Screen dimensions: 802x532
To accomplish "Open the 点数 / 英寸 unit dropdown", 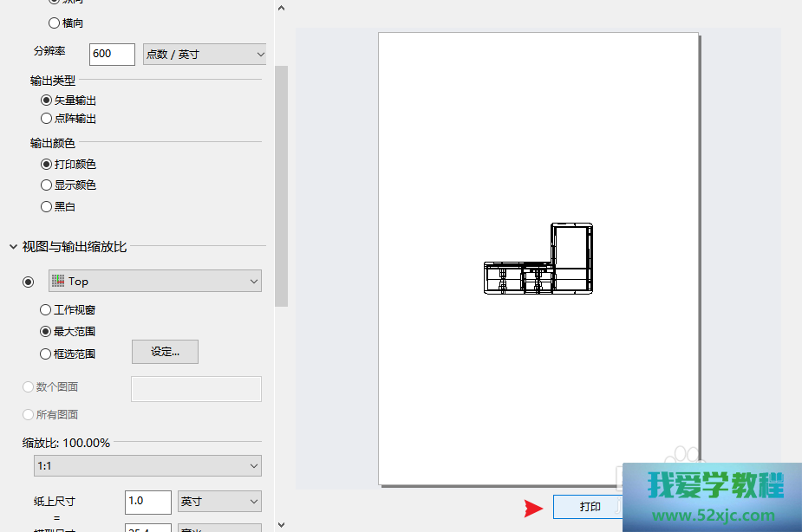I will 205,54.
